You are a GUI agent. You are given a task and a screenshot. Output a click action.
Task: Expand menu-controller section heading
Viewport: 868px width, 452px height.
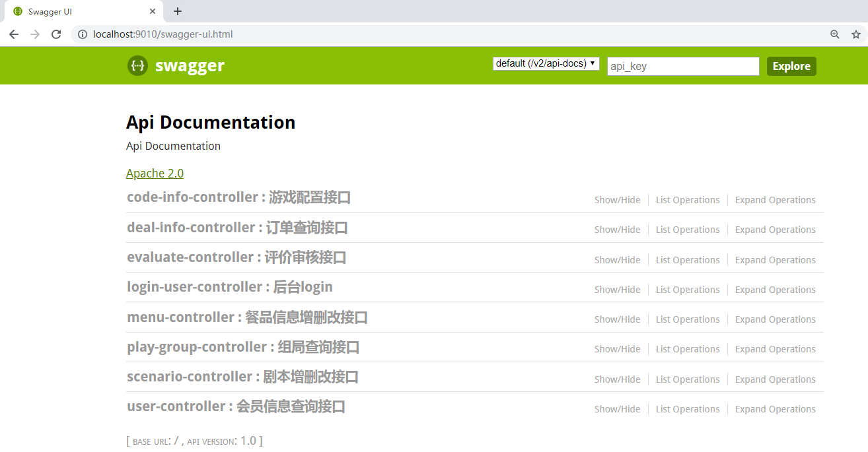click(247, 317)
